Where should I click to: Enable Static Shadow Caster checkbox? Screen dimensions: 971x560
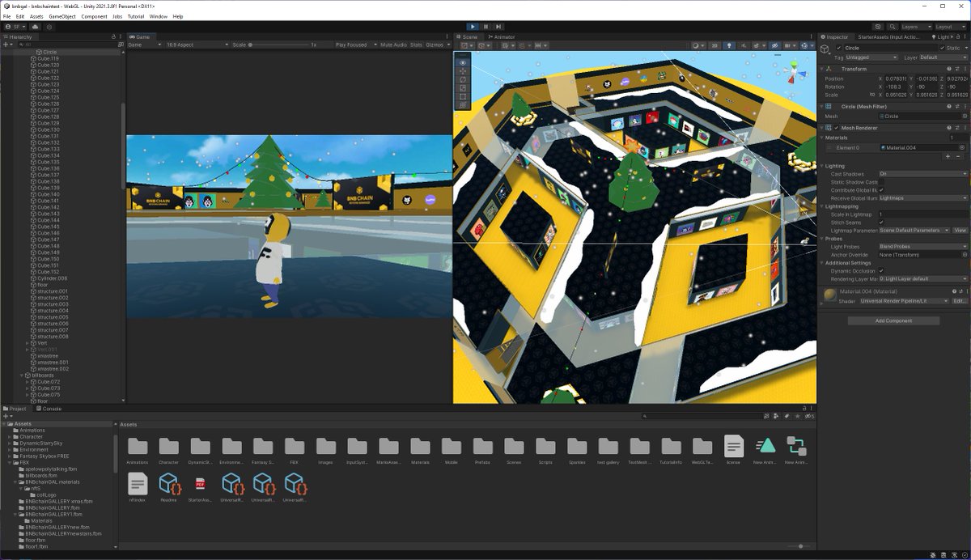(x=881, y=182)
